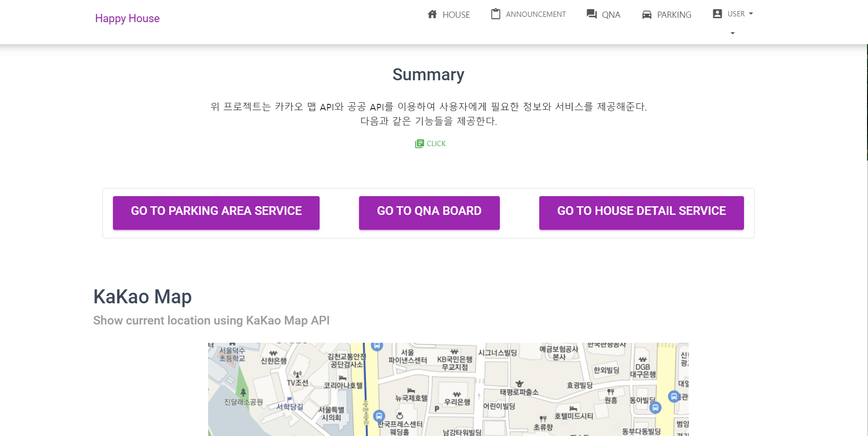The width and height of the screenshot is (868, 436).
Task: Click the green list icon beside CLICK
Action: [x=419, y=143]
